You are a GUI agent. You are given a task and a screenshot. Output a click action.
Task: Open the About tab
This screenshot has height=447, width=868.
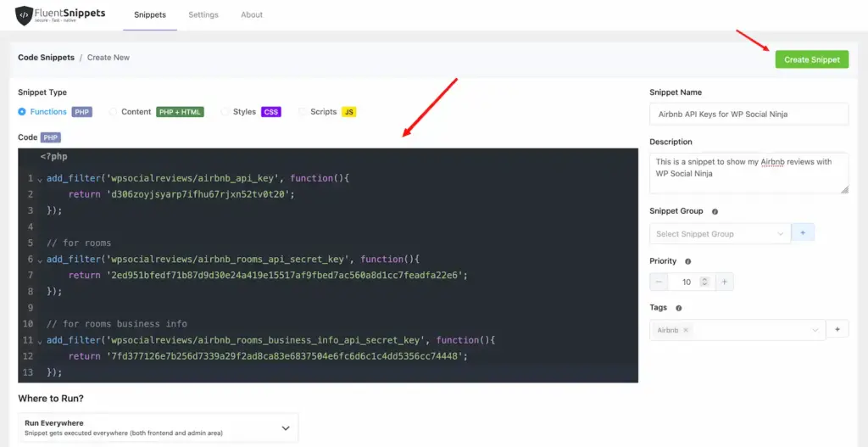click(x=252, y=15)
